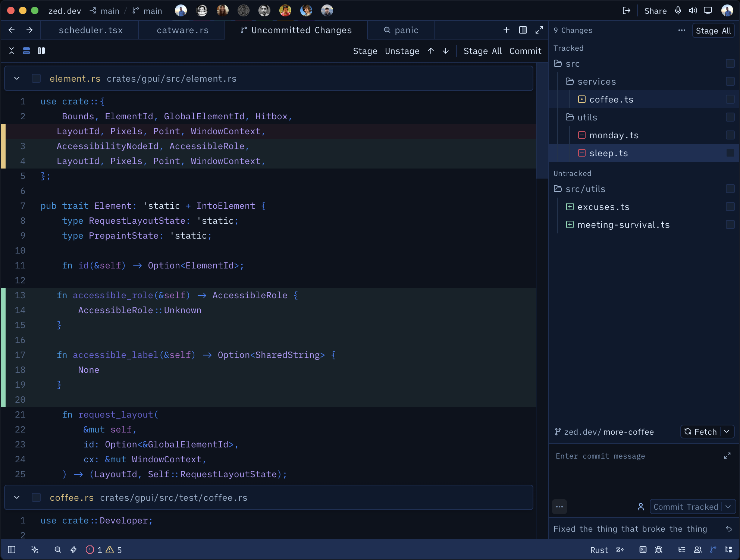Viewport: 740px width, 560px height.
Task: Mute the microphone in title bar
Action: click(x=678, y=11)
